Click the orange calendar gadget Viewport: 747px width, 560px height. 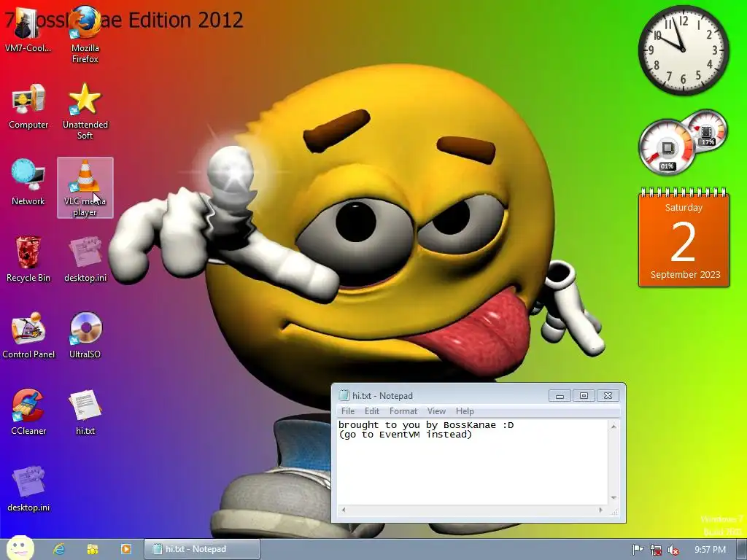(684, 238)
